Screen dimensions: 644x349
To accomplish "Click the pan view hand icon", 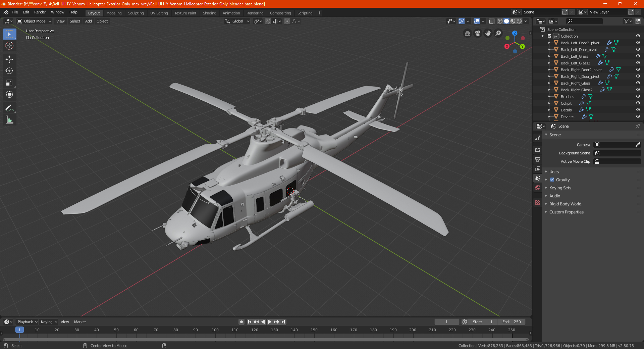I will coord(488,33).
